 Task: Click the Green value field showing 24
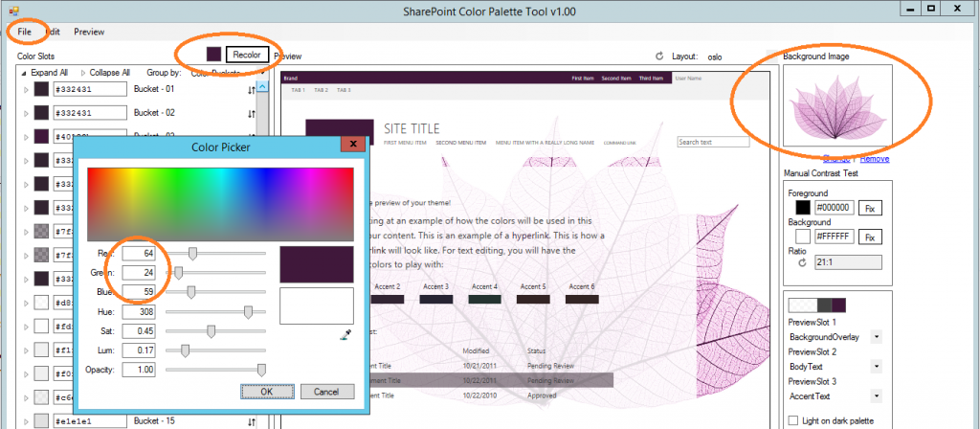[139, 273]
